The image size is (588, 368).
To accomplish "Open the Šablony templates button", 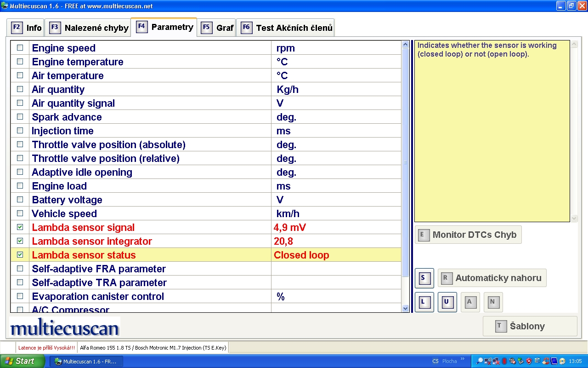I will 530,326.
